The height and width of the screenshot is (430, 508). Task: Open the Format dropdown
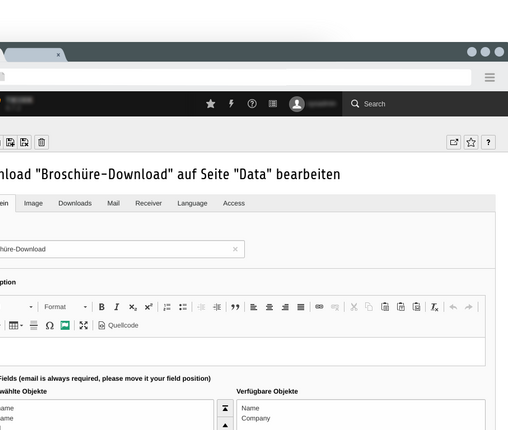click(x=65, y=307)
